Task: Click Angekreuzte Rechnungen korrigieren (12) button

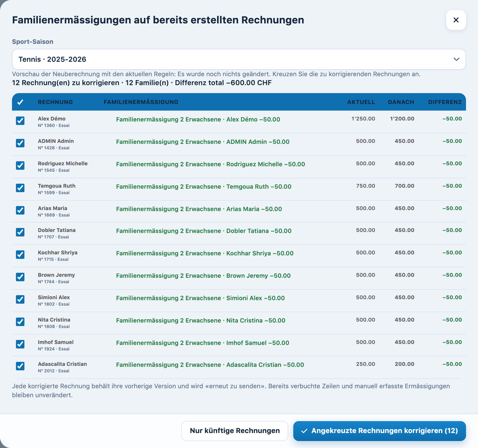Action: point(379,431)
